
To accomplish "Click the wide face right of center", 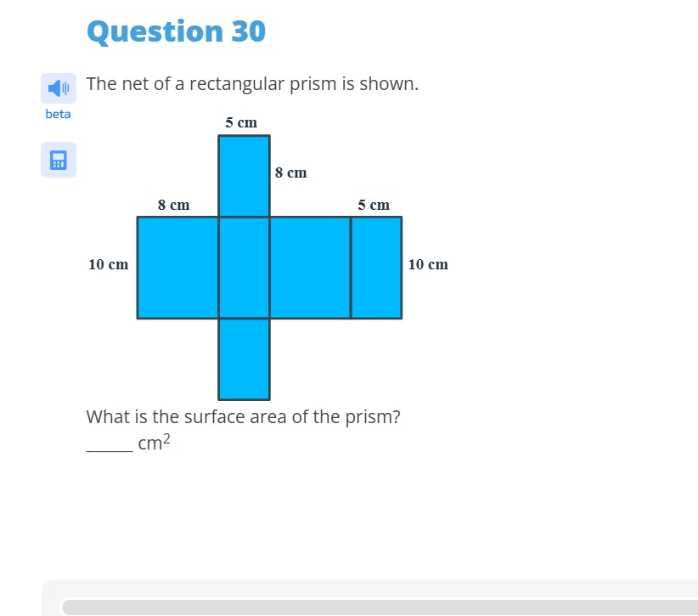I will click(x=310, y=268).
